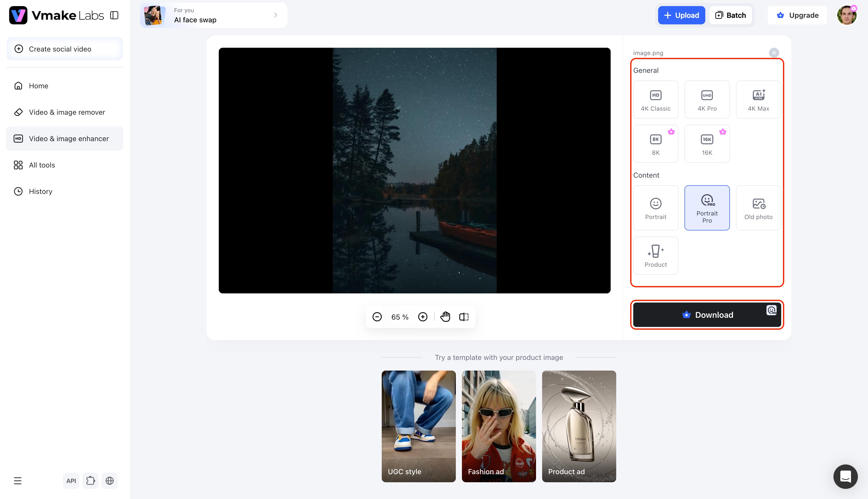This screenshot has width=868, height=499.
Task: Open Video & image remover
Action: [x=64, y=112]
